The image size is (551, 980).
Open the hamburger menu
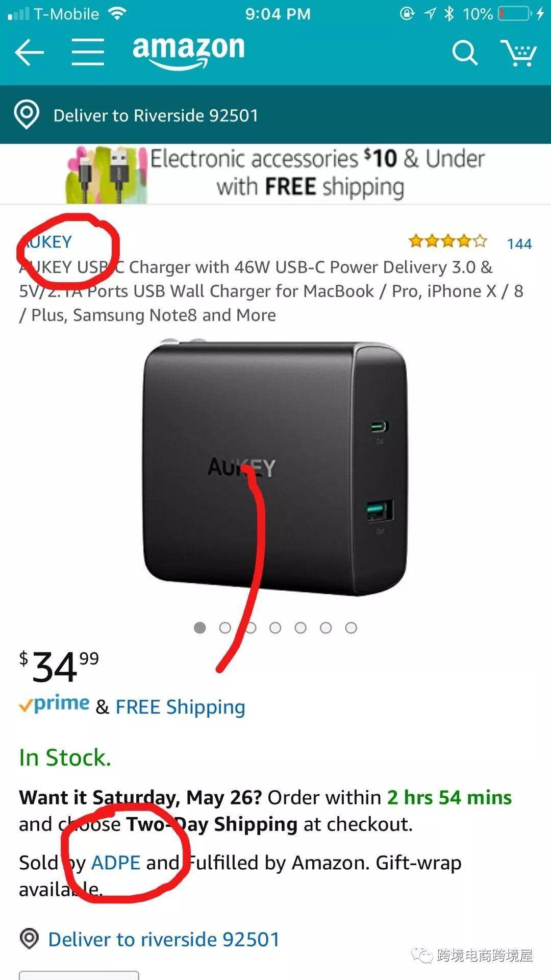tap(88, 52)
